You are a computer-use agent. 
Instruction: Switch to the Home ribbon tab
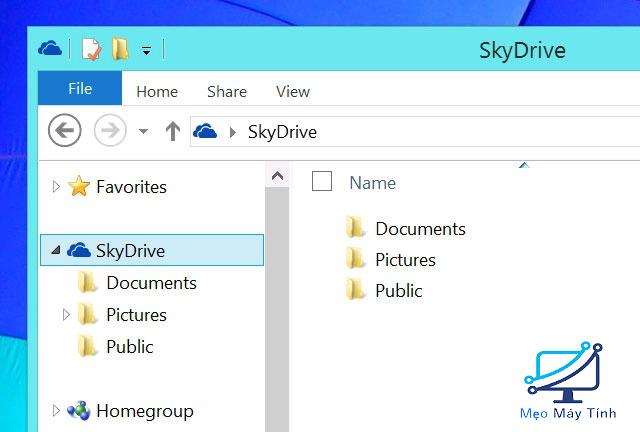click(x=157, y=91)
